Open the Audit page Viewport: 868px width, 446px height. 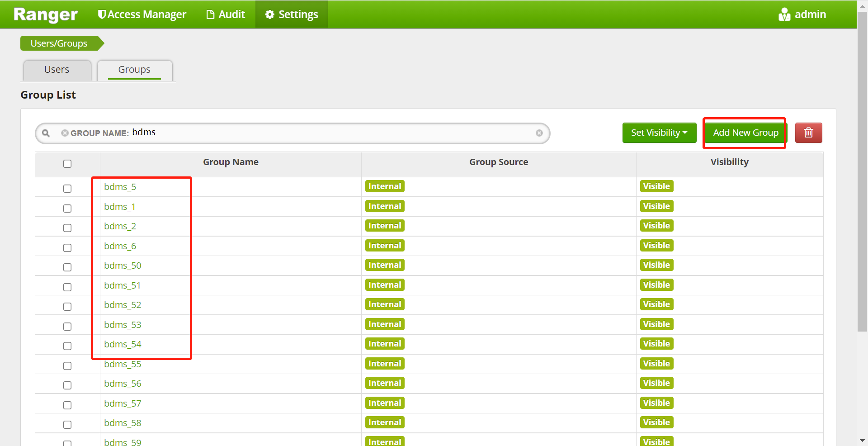[x=226, y=14]
